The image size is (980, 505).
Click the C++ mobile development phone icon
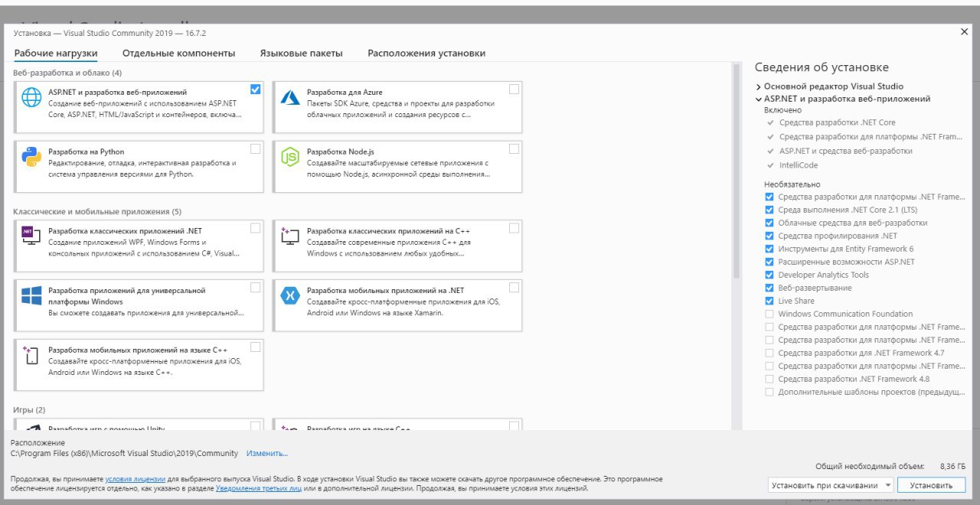click(x=31, y=354)
